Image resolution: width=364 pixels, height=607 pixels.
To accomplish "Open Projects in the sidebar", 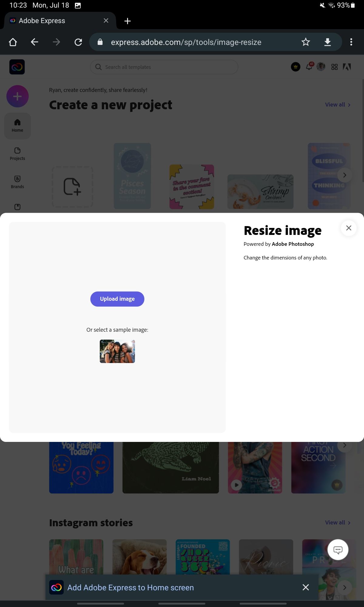I will click(17, 154).
